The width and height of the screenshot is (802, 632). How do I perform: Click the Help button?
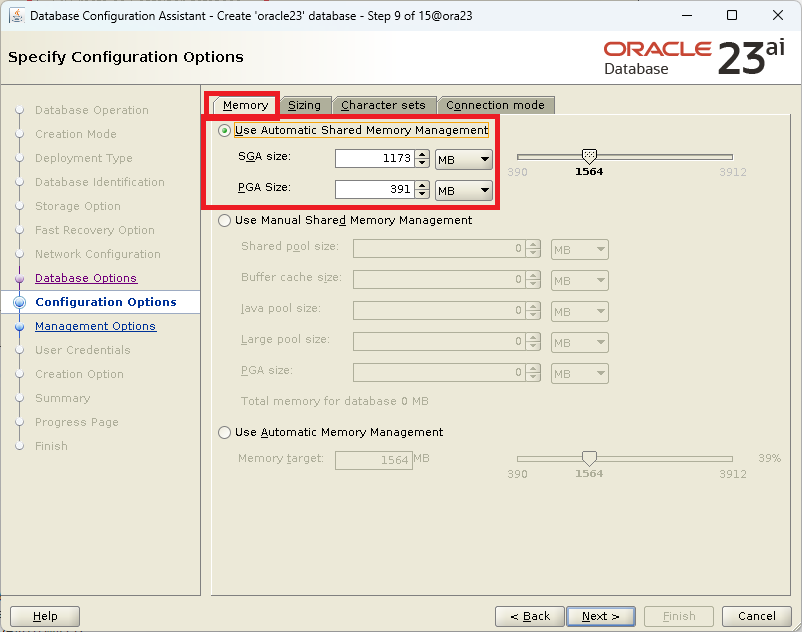pyautogui.click(x=45, y=616)
